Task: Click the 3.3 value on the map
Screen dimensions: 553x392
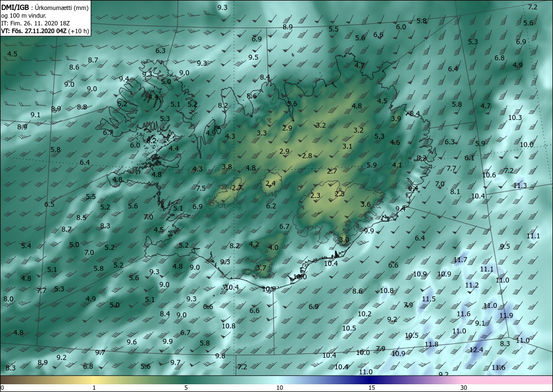Action: tap(262, 133)
